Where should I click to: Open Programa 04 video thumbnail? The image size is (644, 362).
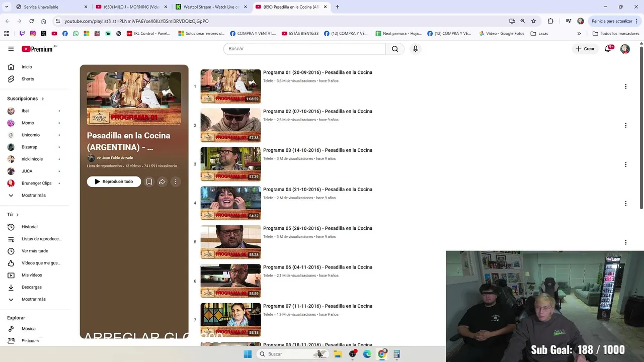point(230,203)
